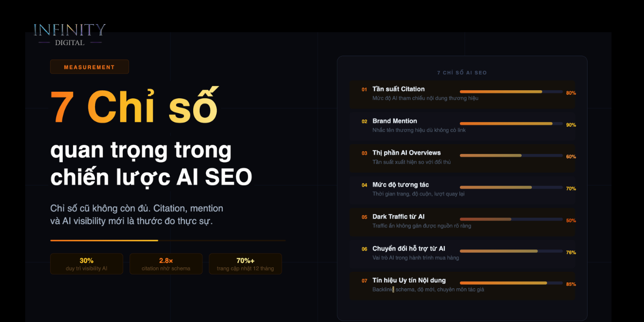The height and width of the screenshot is (322, 644).
Task: Select the '70%+ trang cập nhật 12 tháng' card
Action: tap(245, 264)
